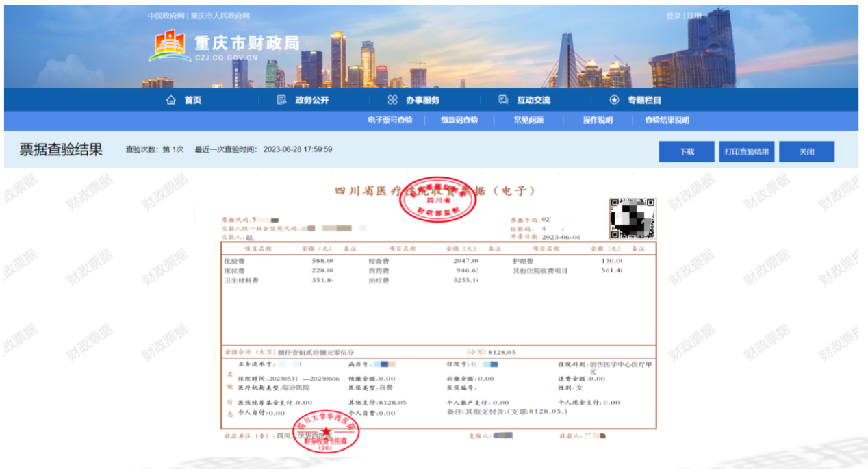Click the QR code on the receipt
Viewport: 868px width, 469px height.
(x=633, y=218)
